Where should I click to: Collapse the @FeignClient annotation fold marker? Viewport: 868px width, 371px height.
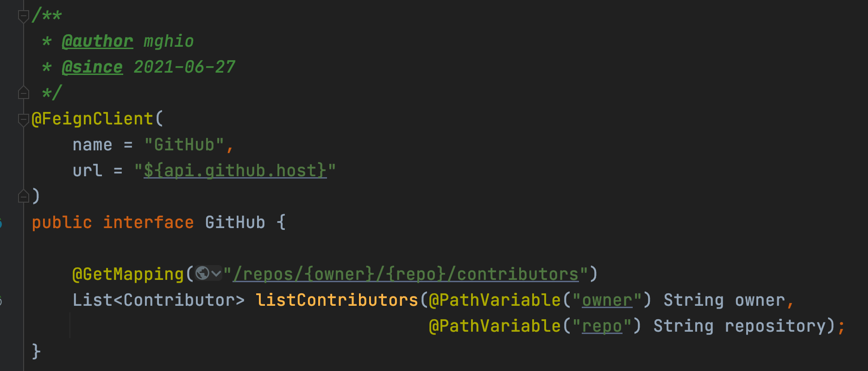click(23, 120)
